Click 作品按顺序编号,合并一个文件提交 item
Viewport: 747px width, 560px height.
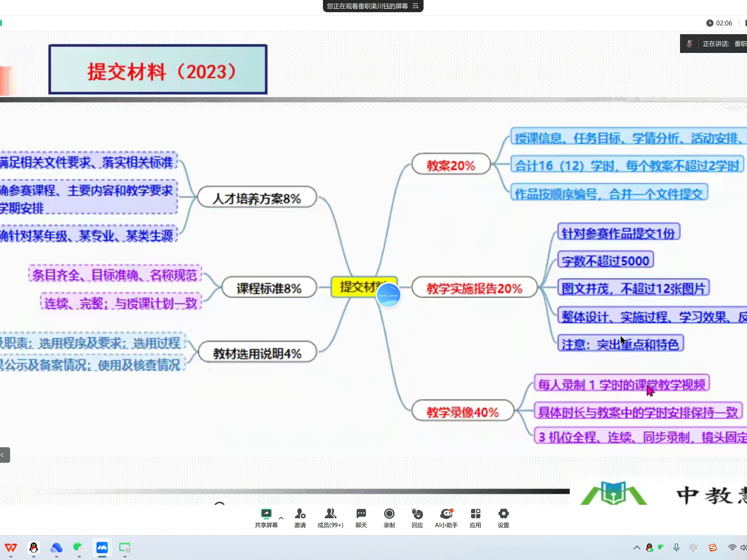pos(609,193)
